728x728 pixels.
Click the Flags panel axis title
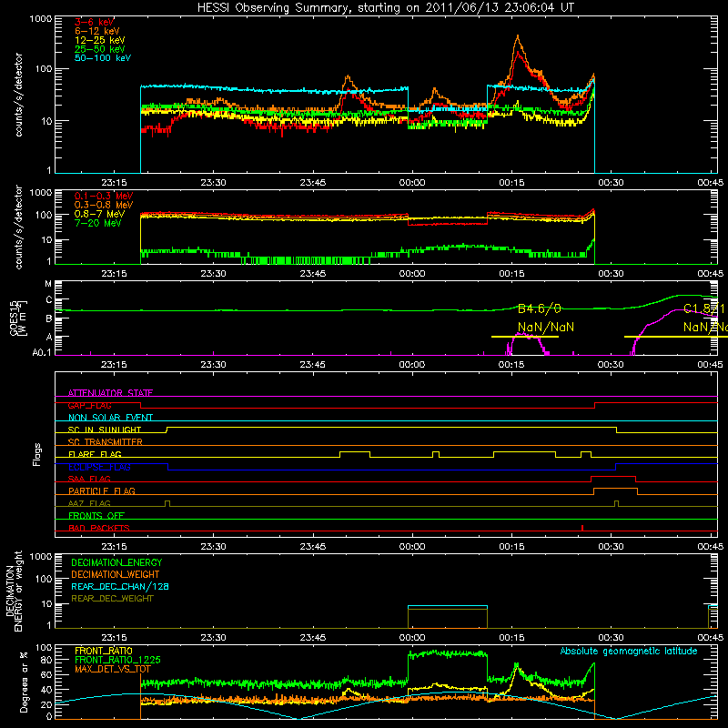tap(36, 454)
